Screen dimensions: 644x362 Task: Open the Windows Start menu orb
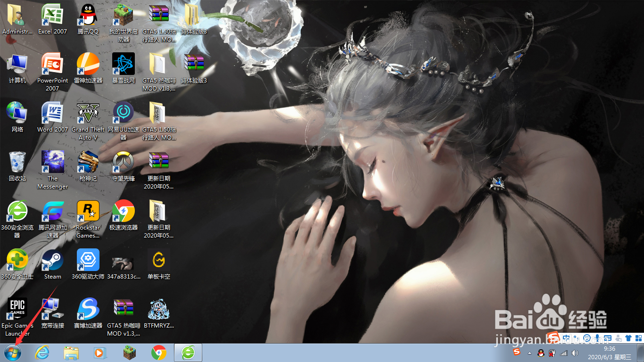[x=13, y=353]
